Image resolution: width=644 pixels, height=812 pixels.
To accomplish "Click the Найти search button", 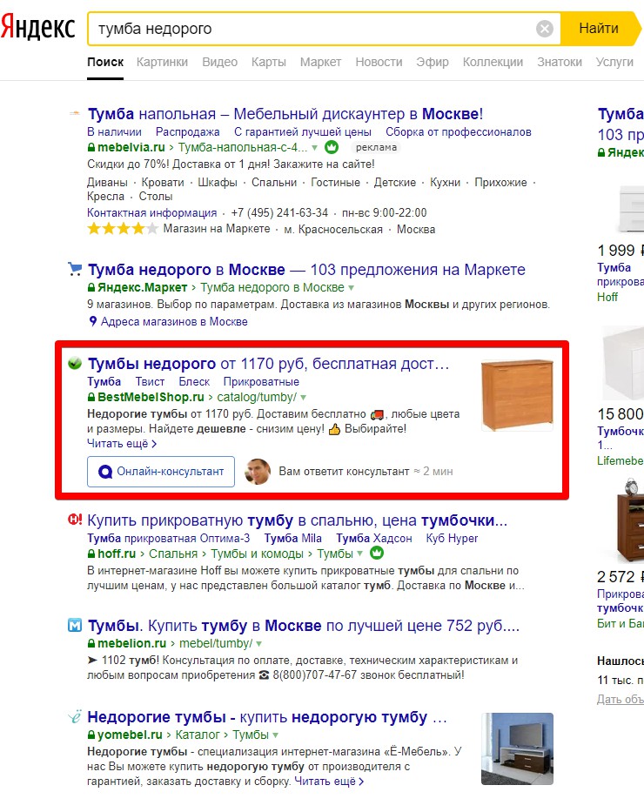I will tap(600, 28).
